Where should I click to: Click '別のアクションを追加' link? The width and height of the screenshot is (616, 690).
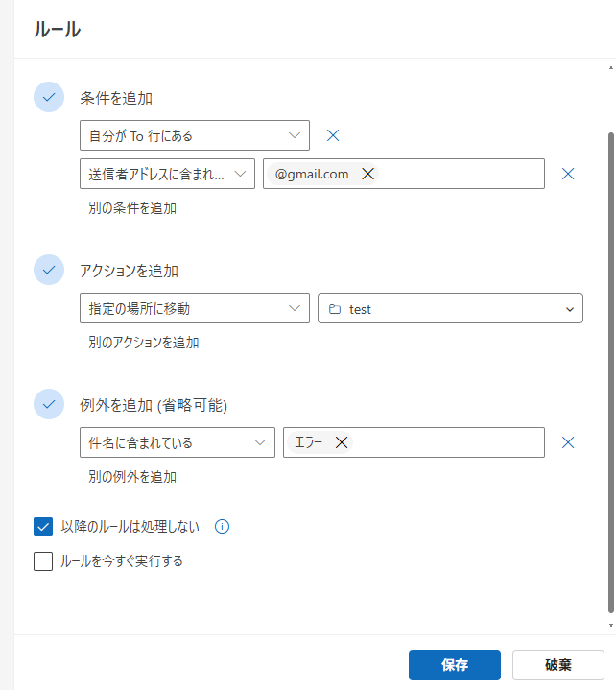click(x=144, y=342)
